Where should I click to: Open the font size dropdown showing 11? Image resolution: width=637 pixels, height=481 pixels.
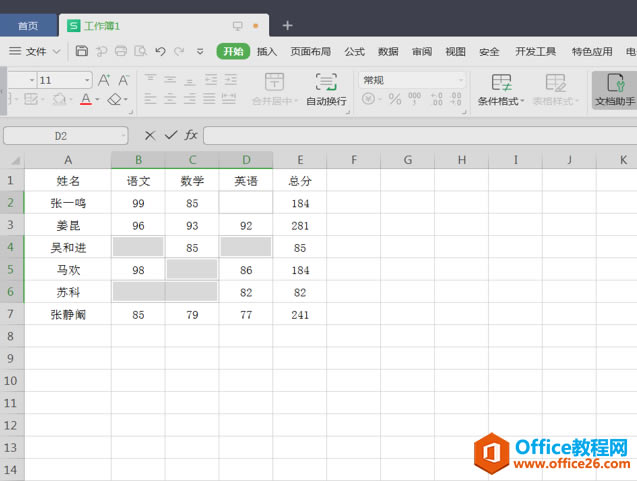click(87, 80)
